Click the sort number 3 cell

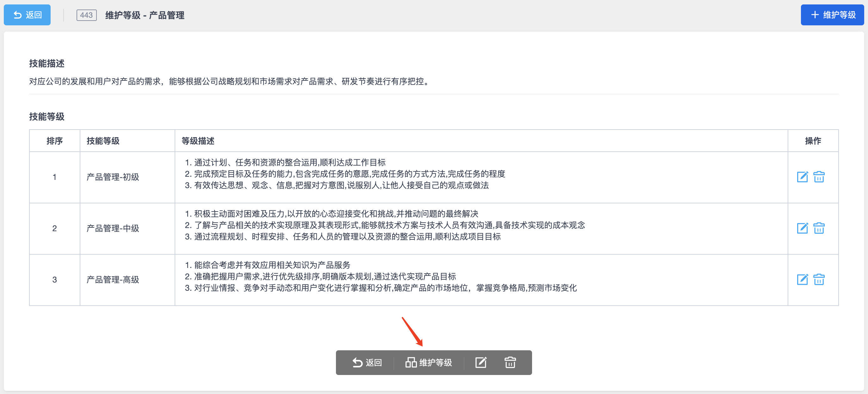point(55,279)
